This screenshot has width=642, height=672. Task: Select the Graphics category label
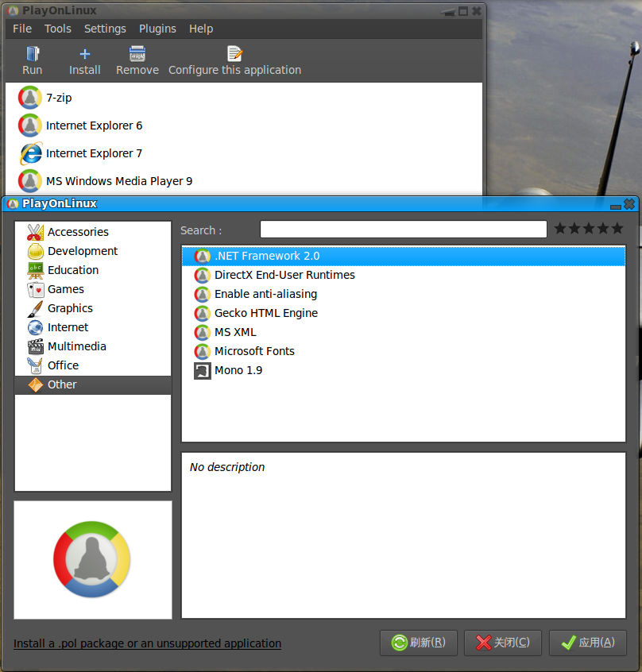pyautogui.click(x=70, y=308)
